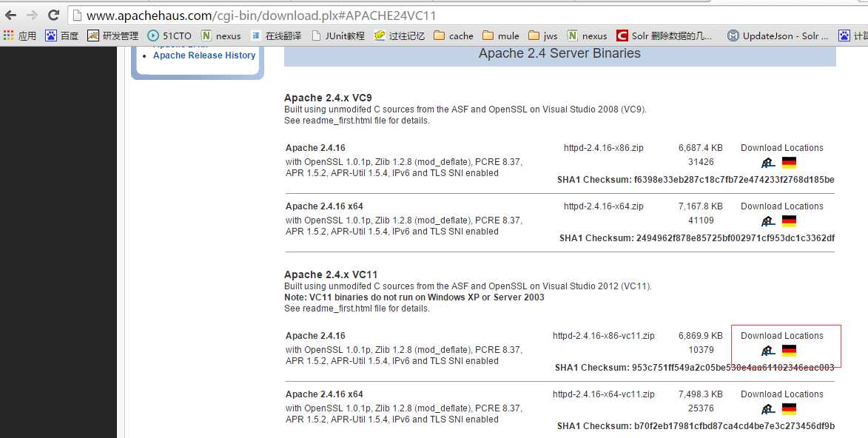
Task: Expand the jws bookmarks folder
Action: point(542,36)
